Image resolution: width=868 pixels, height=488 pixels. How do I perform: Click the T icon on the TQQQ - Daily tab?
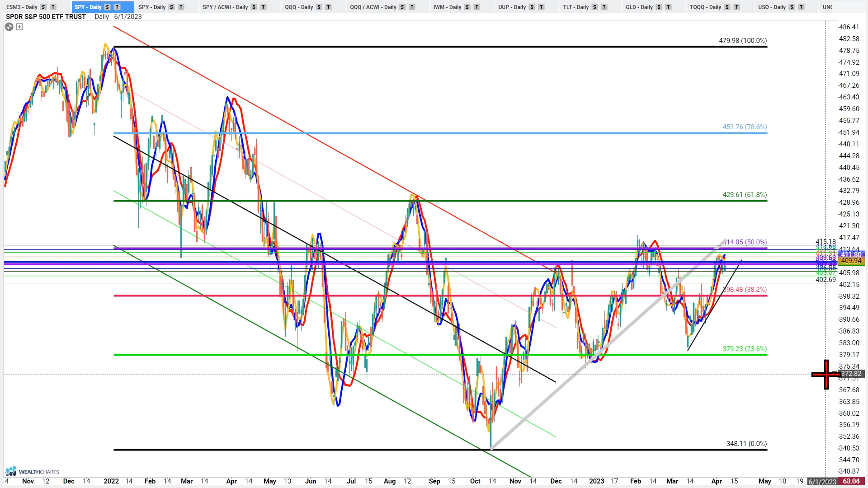[x=736, y=7]
